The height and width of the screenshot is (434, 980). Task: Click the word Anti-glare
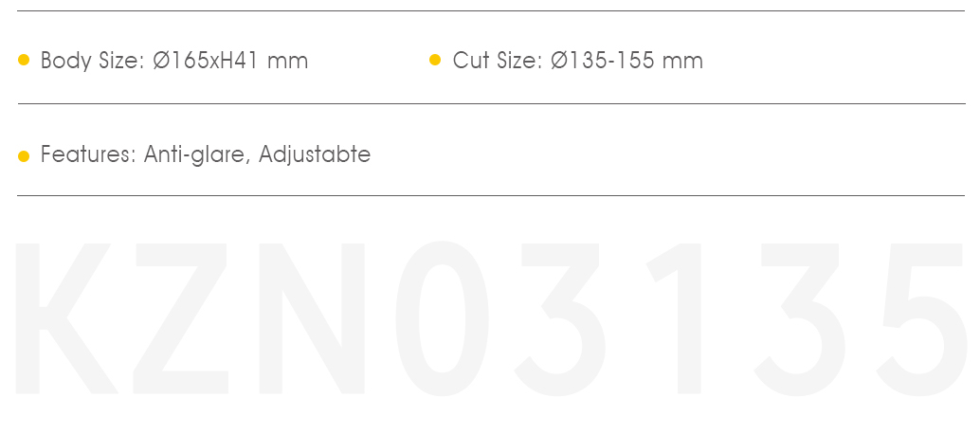point(197,154)
